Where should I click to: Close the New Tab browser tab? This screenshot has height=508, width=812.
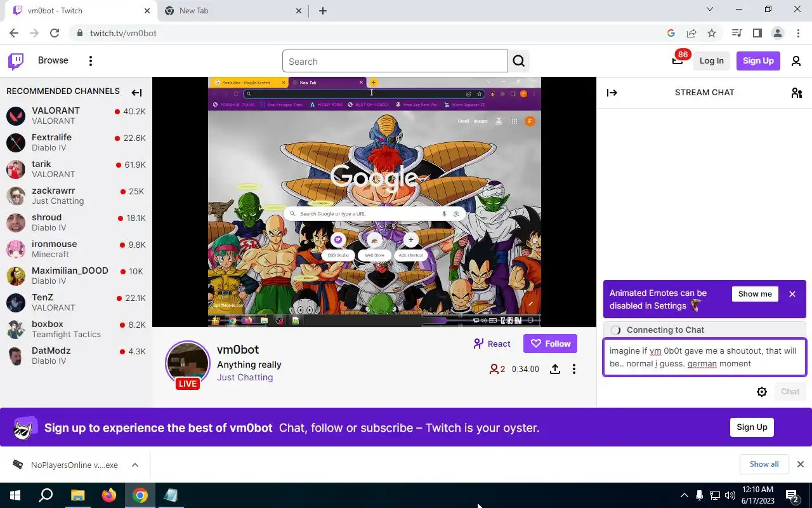point(299,11)
